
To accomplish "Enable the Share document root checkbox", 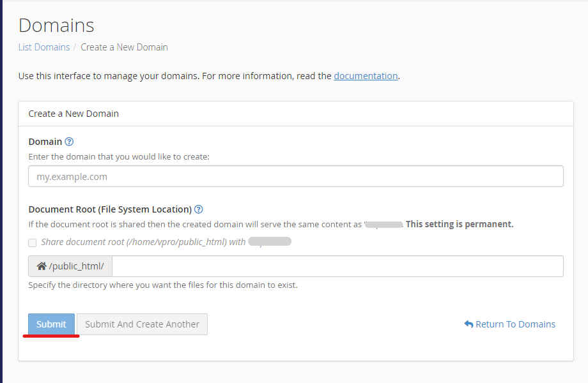I will [33, 243].
